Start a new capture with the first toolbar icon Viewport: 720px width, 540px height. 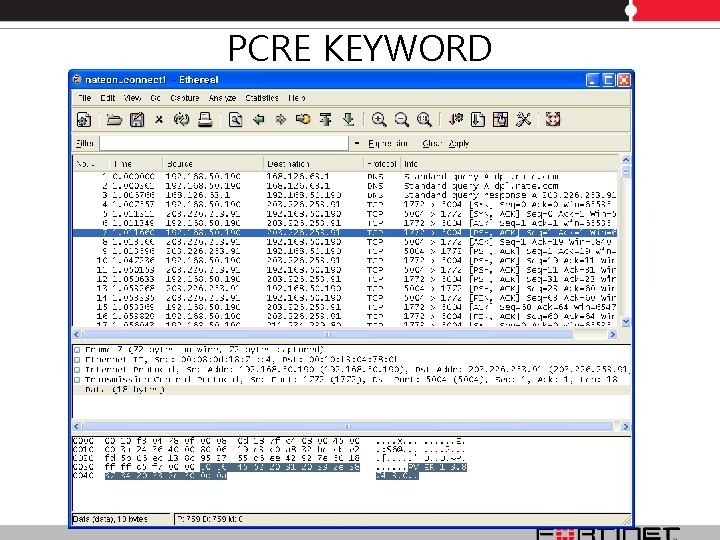(84, 120)
